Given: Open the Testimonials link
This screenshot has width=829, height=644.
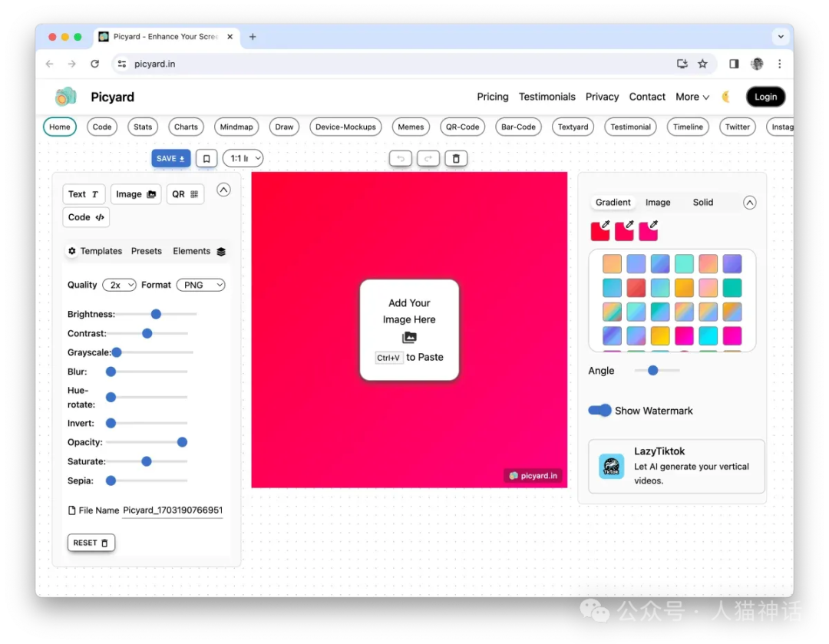Looking at the screenshot, I should click(x=547, y=97).
